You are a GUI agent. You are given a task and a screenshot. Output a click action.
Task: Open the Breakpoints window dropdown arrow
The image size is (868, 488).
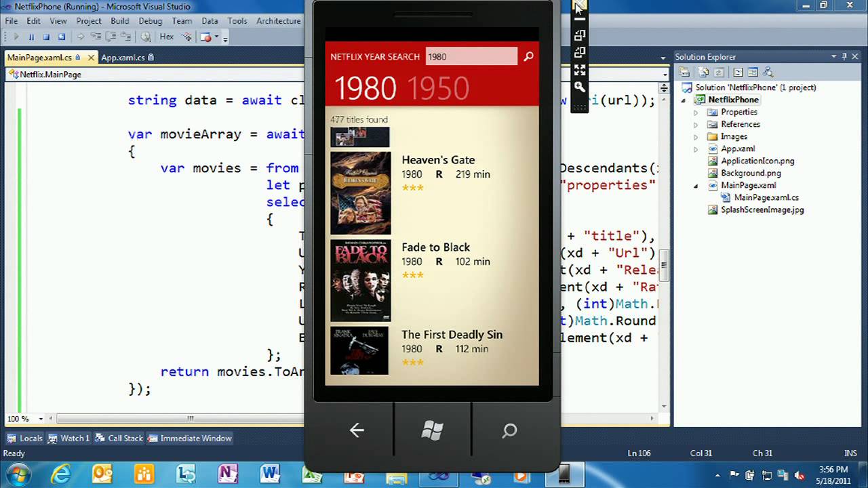click(x=217, y=37)
